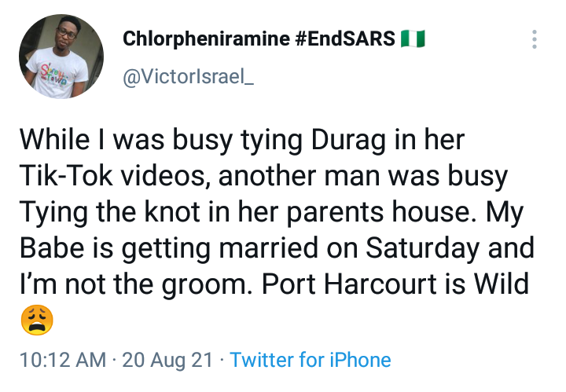Tap the profile avatar photo
Screen dimensions: 566x392
61,55
